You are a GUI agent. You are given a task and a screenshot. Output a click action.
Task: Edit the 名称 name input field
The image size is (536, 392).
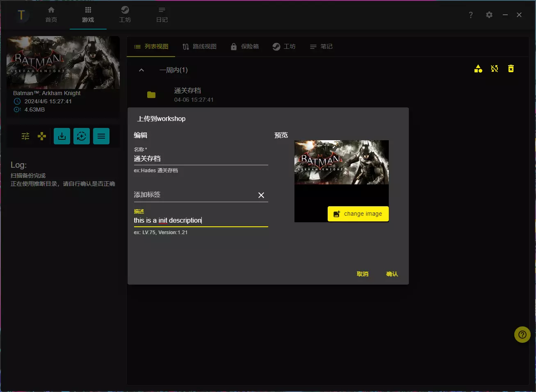(x=201, y=159)
